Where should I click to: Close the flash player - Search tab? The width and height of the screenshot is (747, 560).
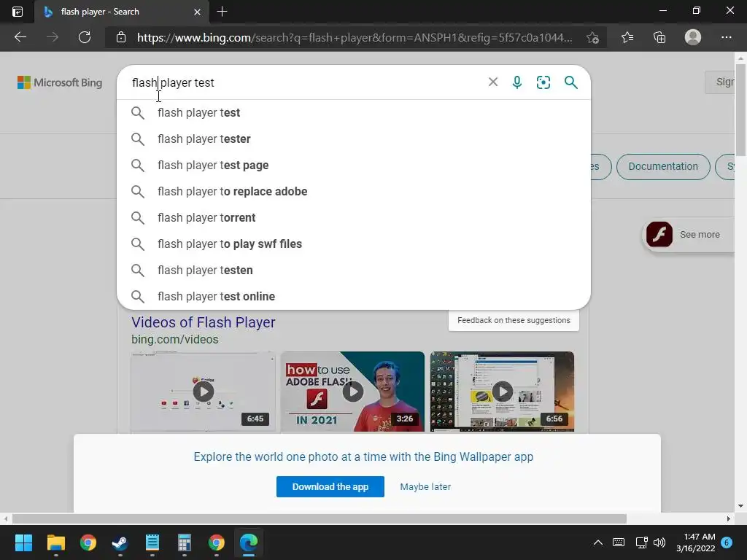tap(197, 12)
